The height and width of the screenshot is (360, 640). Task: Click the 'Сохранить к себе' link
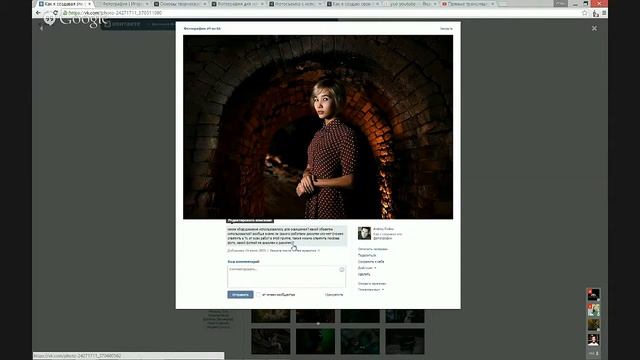371,261
